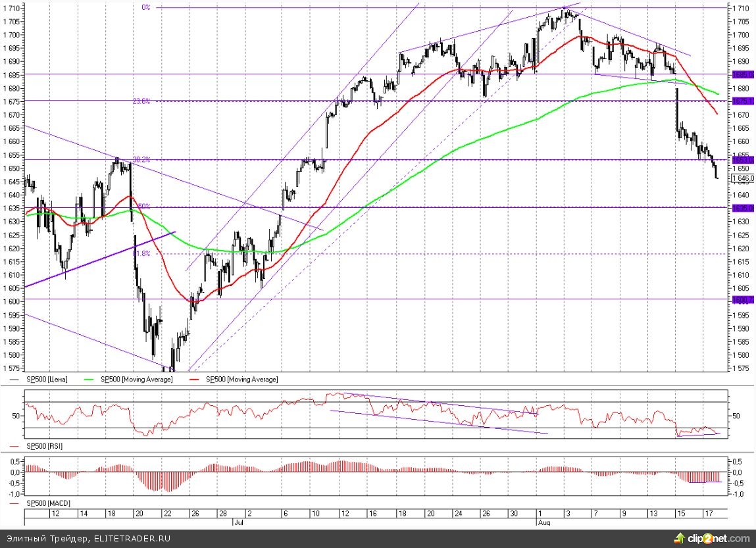Click the RSI 50 level label on left
756x548 pixels.
click(17, 416)
